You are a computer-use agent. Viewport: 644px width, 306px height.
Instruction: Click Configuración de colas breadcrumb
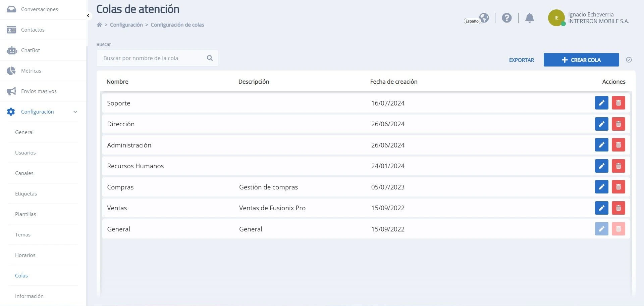tap(177, 25)
